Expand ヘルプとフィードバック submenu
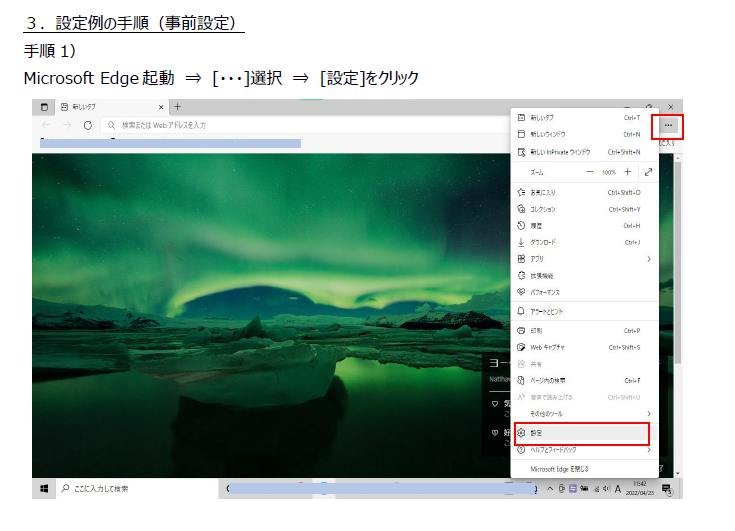 pos(580,450)
